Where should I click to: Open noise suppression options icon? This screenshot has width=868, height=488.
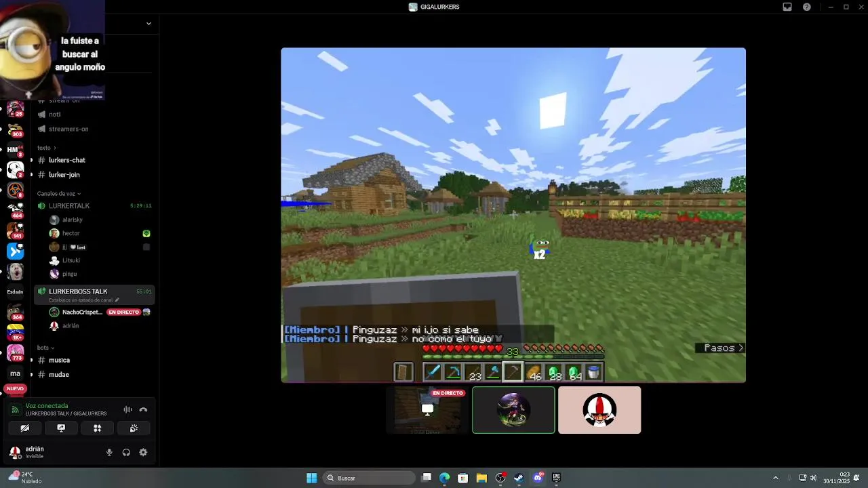pos(127,409)
